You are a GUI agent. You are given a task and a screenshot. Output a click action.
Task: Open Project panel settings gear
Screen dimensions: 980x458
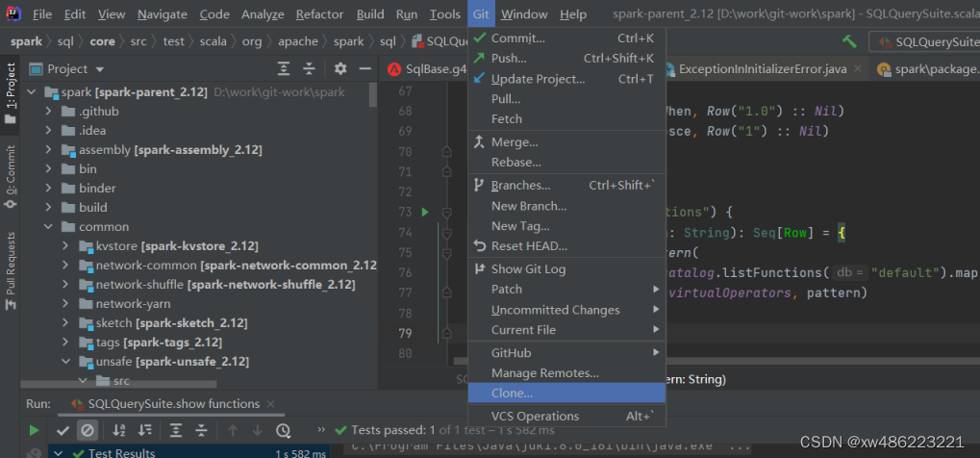tap(340, 68)
